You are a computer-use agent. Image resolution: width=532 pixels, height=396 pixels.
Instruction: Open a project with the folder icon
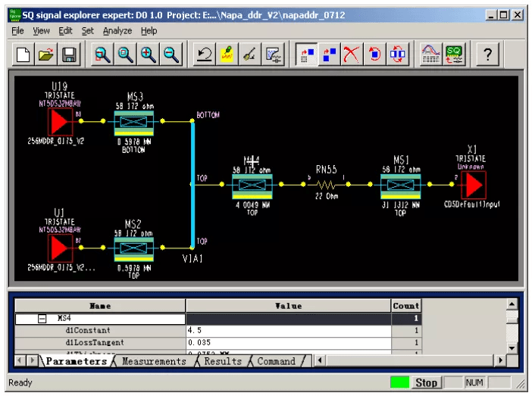[x=45, y=55]
